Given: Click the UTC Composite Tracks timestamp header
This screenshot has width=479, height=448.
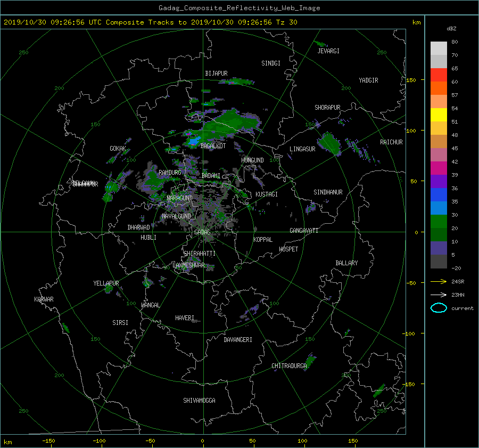Looking at the screenshot, I should [150, 22].
